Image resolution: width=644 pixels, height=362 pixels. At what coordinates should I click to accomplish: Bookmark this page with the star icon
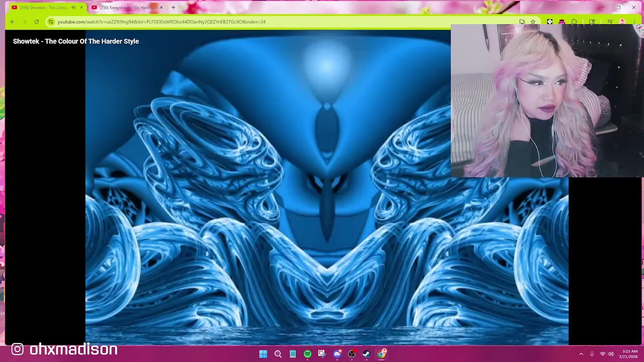coord(533,22)
